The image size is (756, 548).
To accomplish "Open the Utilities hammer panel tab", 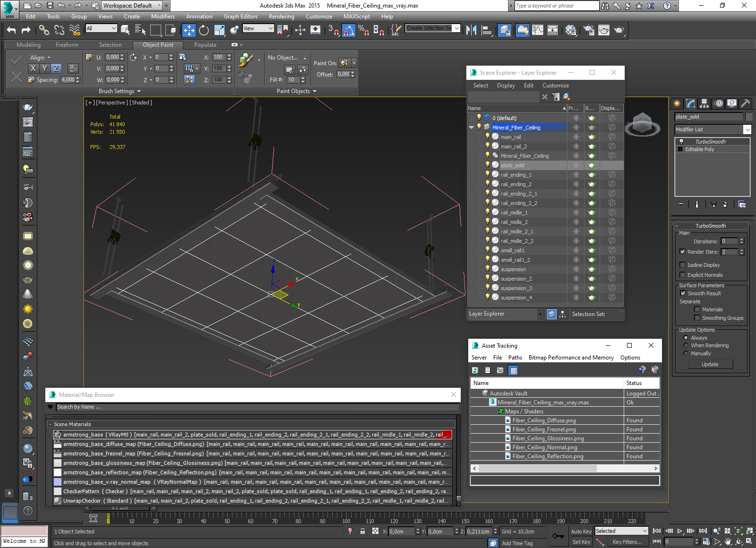I will (745, 103).
